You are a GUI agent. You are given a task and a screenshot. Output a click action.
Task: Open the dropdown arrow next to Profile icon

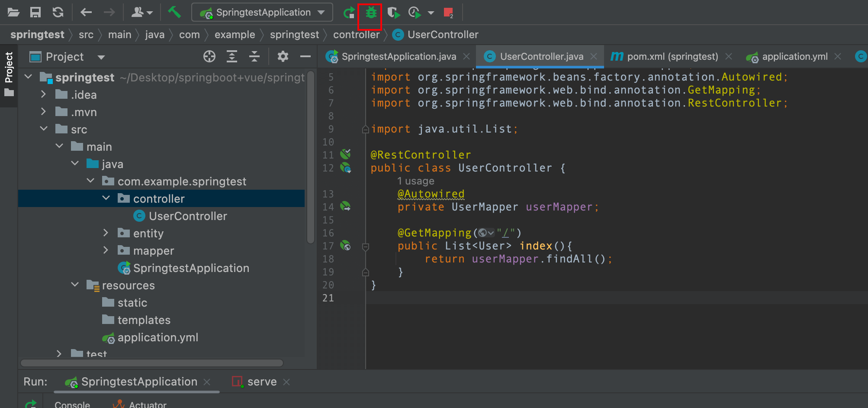click(431, 13)
